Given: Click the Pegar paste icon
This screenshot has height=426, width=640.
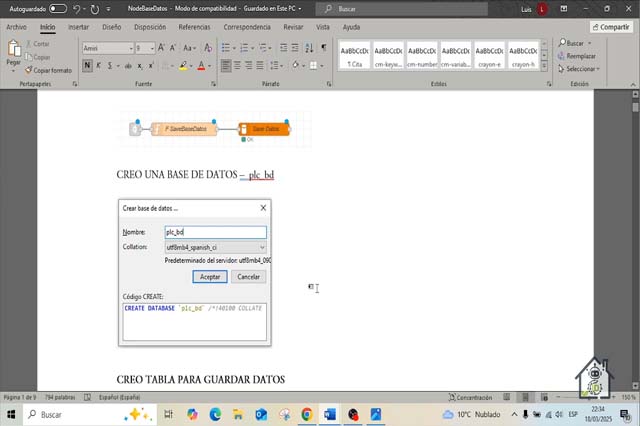Looking at the screenshot, I should (x=13, y=50).
